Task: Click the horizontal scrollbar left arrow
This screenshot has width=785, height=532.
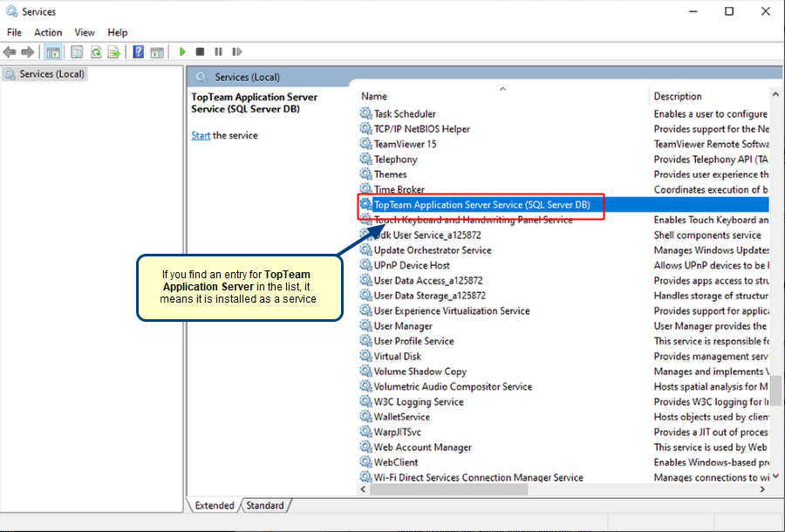Action: [x=364, y=489]
